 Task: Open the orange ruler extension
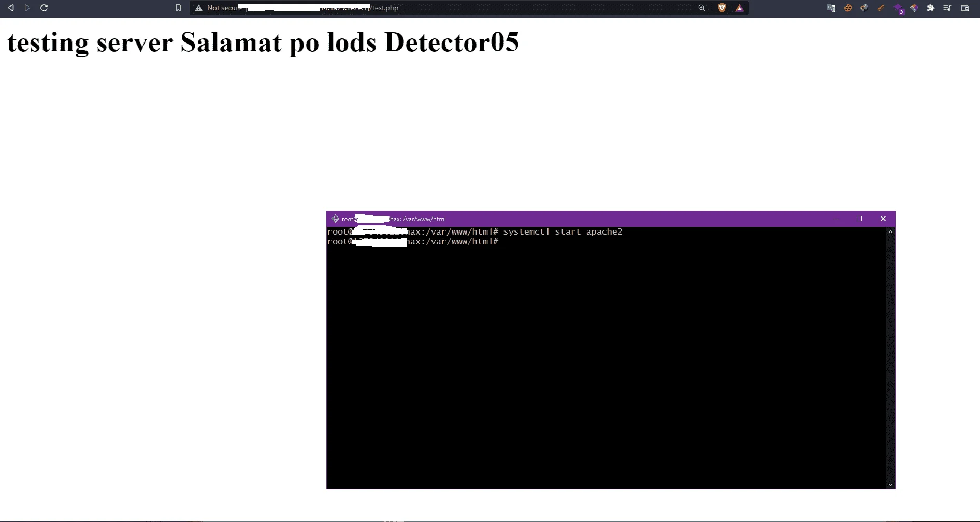point(881,8)
